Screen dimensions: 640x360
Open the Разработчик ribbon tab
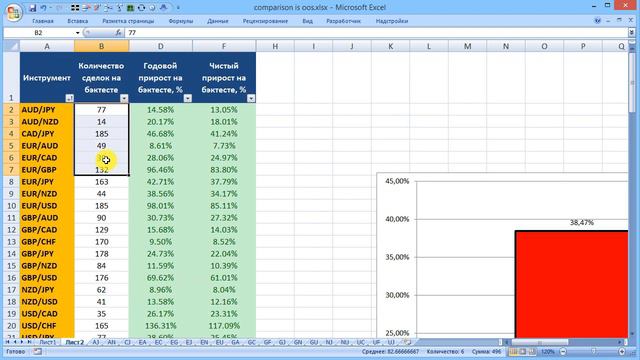click(344, 21)
